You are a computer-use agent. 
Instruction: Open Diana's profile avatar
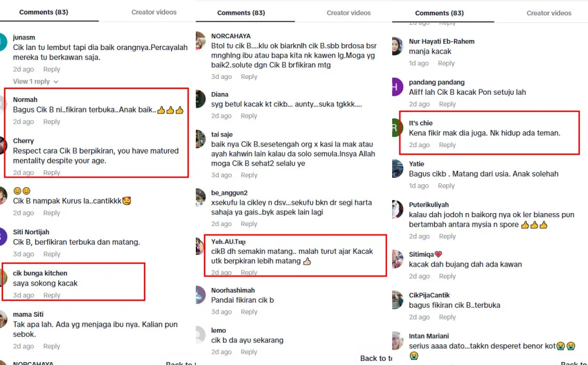(x=201, y=99)
